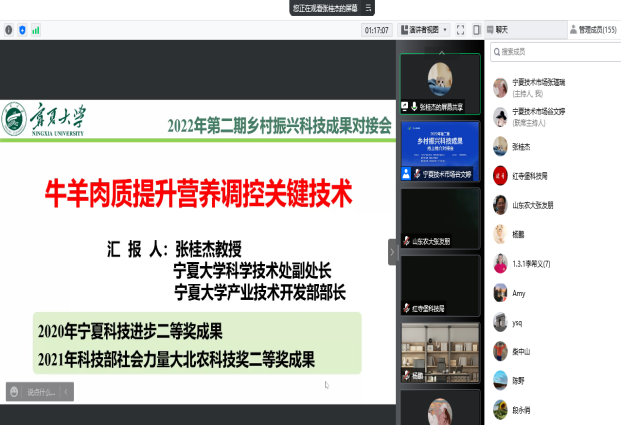The width and height of the screenshot is (621, 425).
Task: Collapse the video strip with side arrow
Action: 392,252
